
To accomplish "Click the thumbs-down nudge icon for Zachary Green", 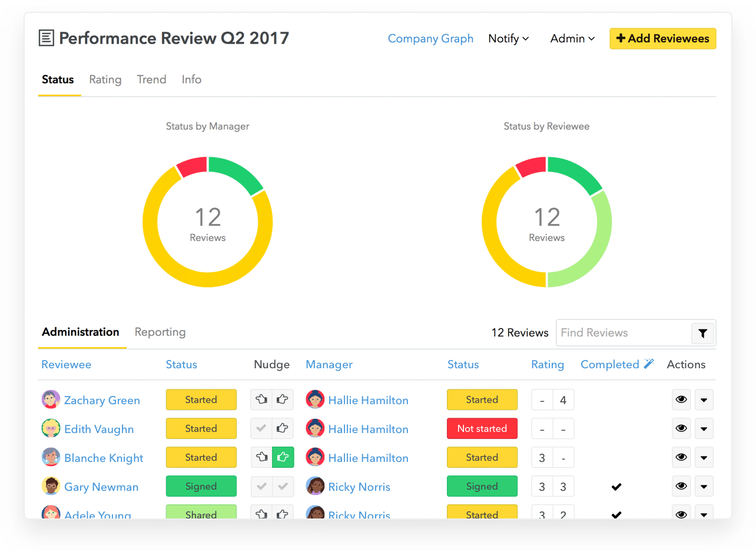I will point(261,399).
